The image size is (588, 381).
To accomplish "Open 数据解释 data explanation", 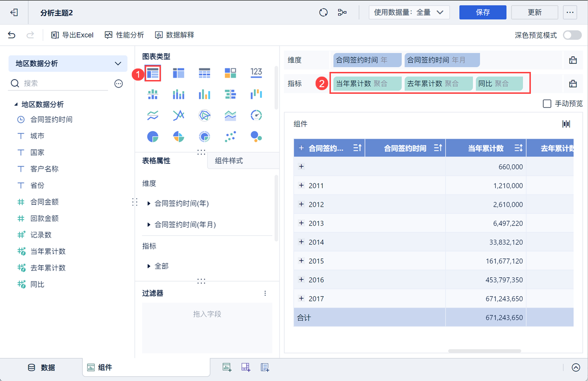I will pyautogui.click(x=174, y=35).
